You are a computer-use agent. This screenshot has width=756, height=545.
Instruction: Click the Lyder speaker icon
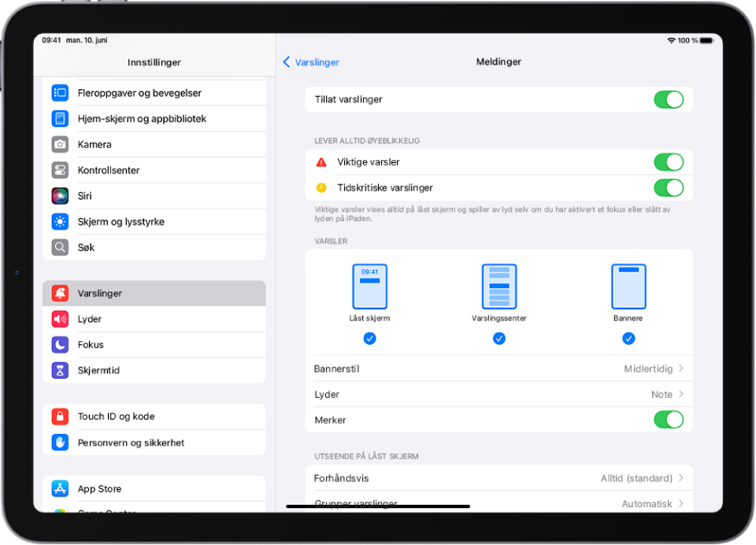60,319
